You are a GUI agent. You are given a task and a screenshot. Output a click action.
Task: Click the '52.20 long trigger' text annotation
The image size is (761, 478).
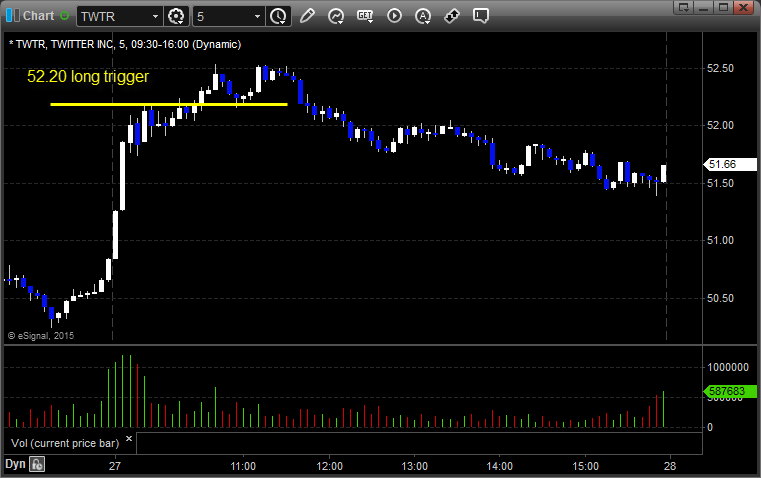[x=88, y=77]
